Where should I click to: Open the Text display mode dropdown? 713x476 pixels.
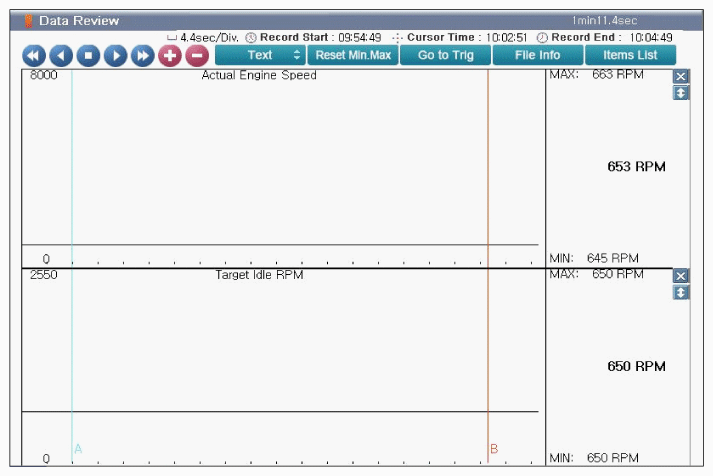(x=260, y=55)
